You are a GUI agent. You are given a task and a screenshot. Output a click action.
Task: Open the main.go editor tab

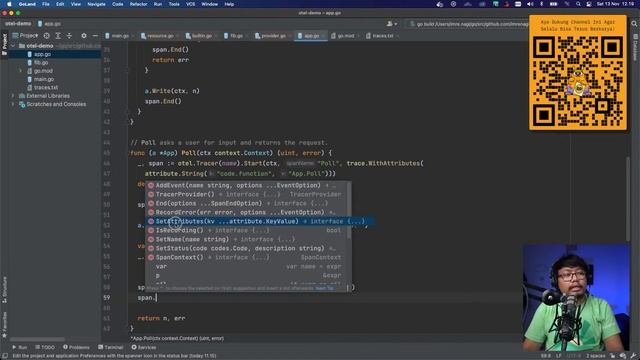pyautogui.click(x=119, y=36)
